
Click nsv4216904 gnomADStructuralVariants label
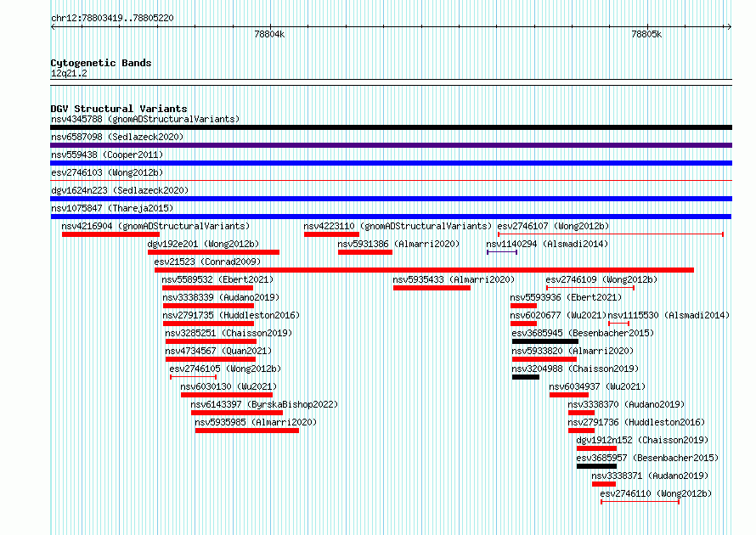155,226
